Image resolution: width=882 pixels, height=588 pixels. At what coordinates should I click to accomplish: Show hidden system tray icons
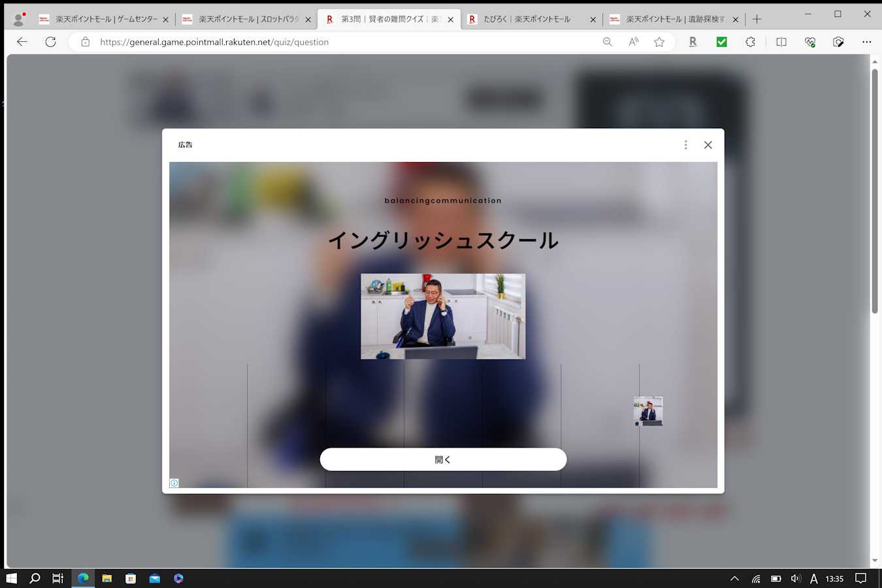[734, 578]
